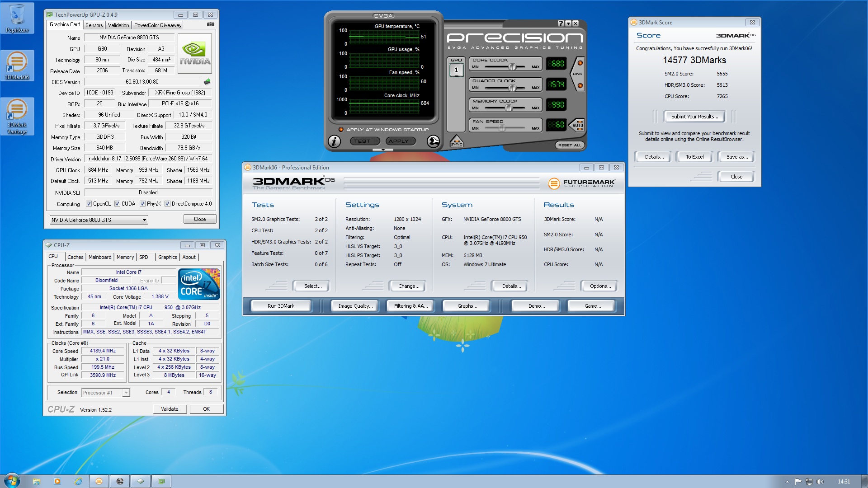
Task: Click the Precision help question mark
Action: (x=561, y=23)
